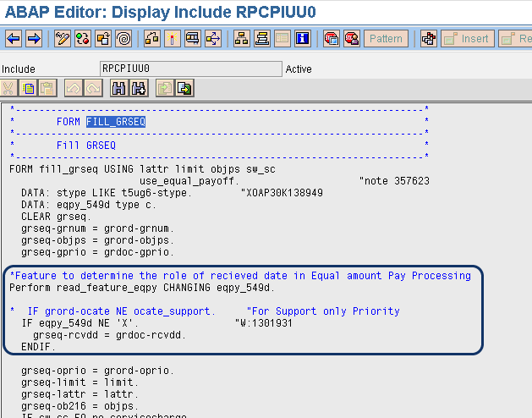Click the highlighted FILL_GRSEQ form name

pyautogui.click(x=116, y=122)
